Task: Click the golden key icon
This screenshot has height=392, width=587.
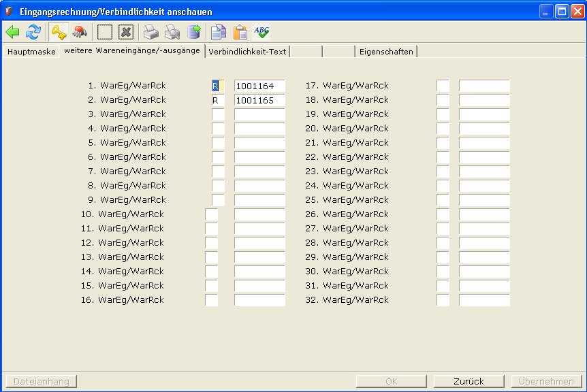Action: pyautogui.click(x=59, y=32)
